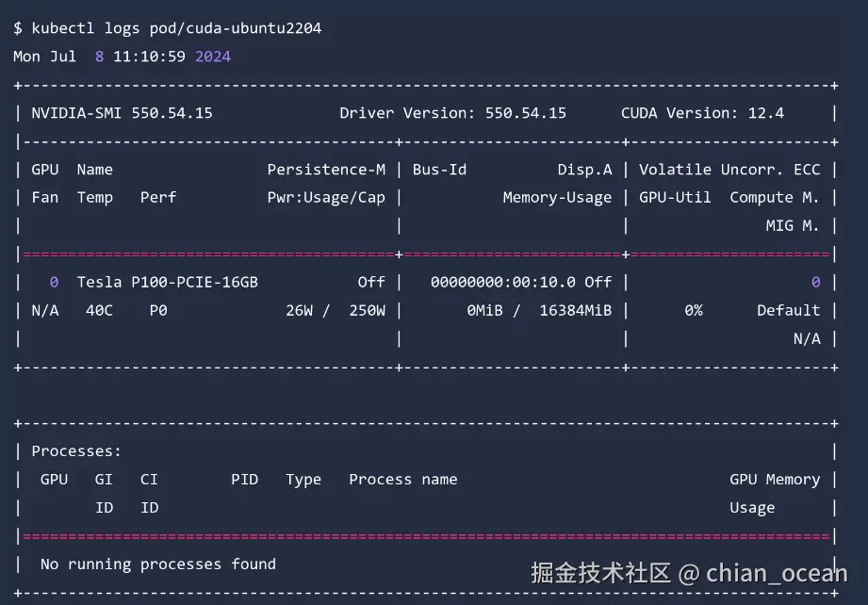Click the Persistence-M column header
The width and height of the screenshot is (868, 605).
[x=326, y=170]
